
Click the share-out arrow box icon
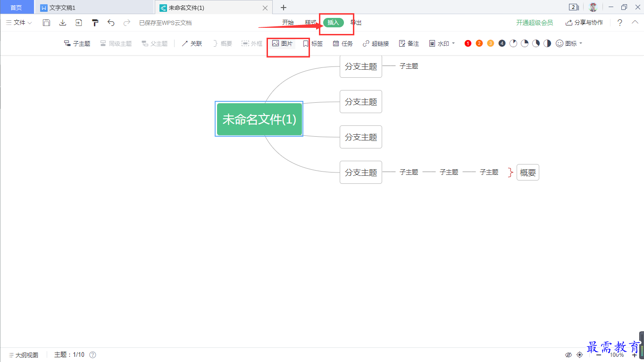(x=78, y=23)
